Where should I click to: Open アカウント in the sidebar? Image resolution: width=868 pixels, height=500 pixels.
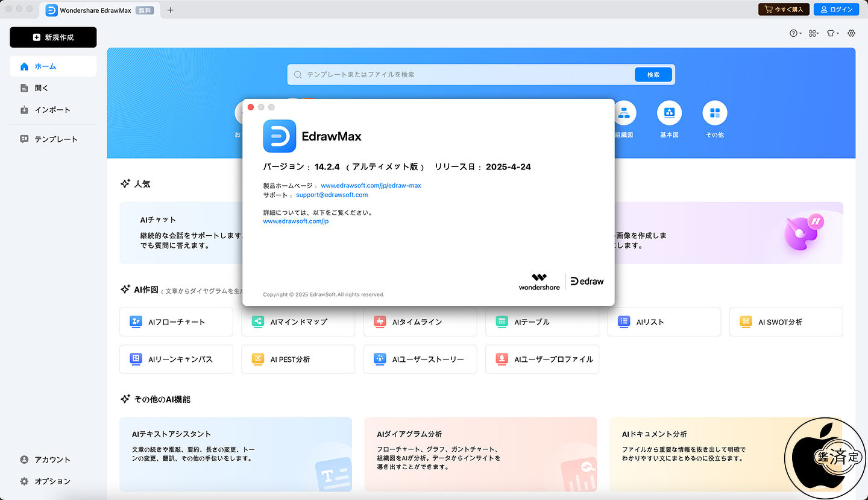click(x=53, y=460)
